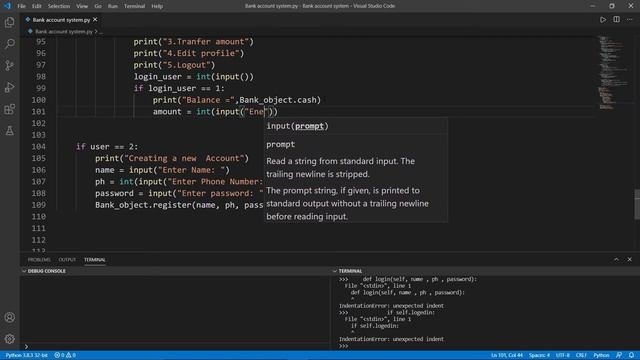
Task: Open the Extensions view
Action: (9, 109)
